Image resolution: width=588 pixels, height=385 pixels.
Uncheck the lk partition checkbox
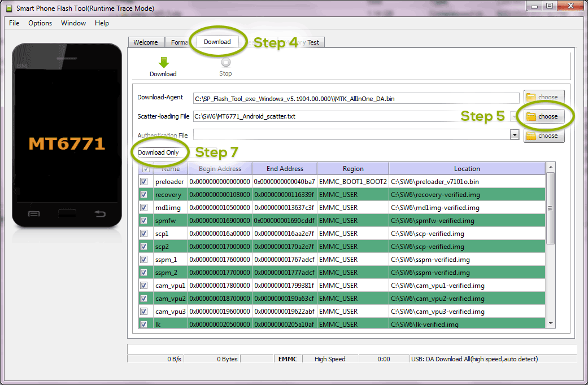coord(144,324)
